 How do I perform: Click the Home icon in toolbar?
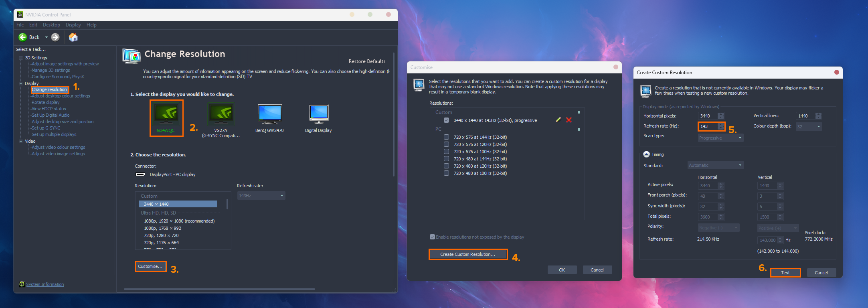pyautogui.click(x=73, y=37)
